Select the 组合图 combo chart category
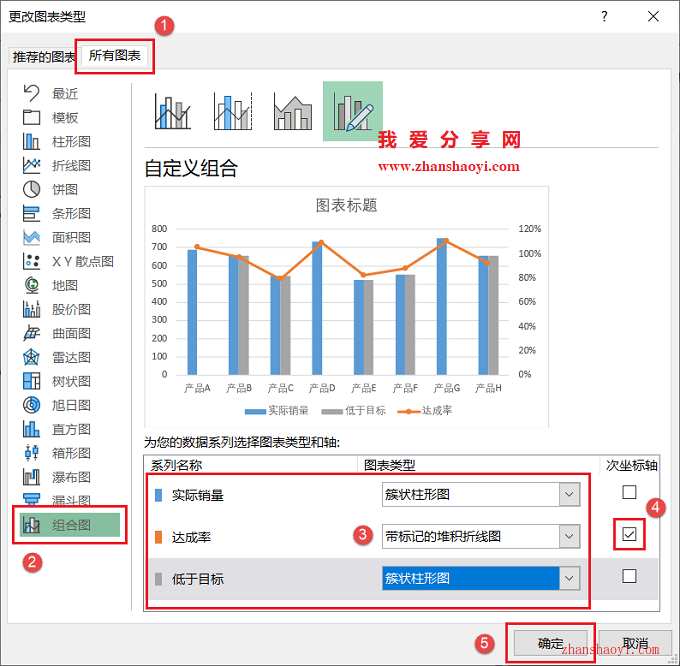Viewport: 680px width, 666px height. pyautogui.click(x=70, y=525)
